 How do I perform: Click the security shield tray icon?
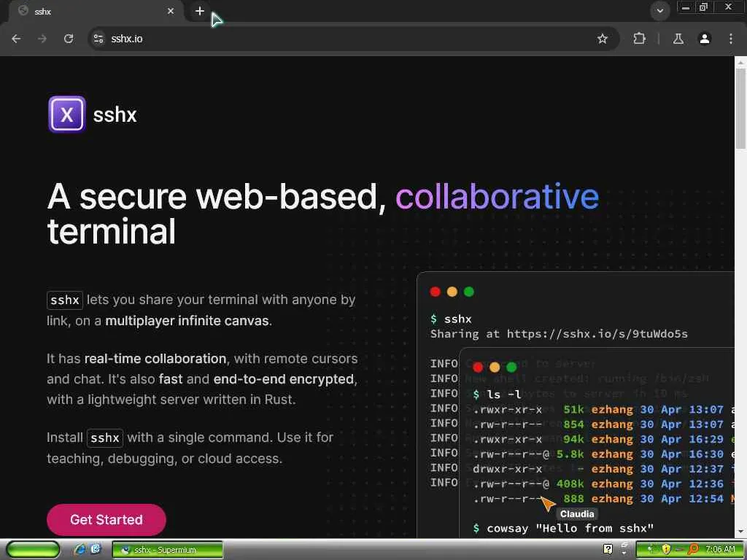(x=666, y=550)
